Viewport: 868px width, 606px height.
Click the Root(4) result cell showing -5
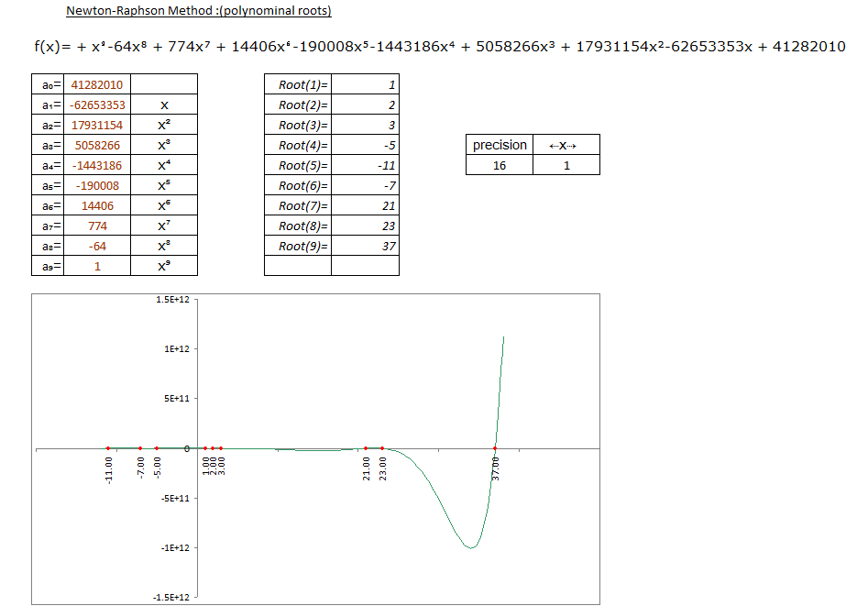[x=365, y=145]
